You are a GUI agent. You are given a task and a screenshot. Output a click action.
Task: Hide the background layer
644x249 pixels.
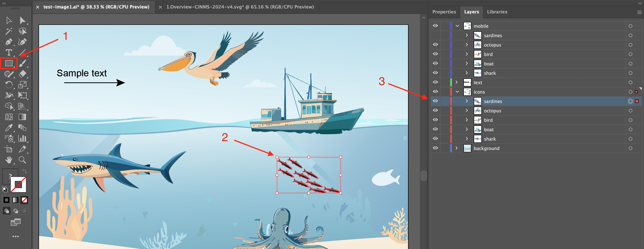click(435, 148)
